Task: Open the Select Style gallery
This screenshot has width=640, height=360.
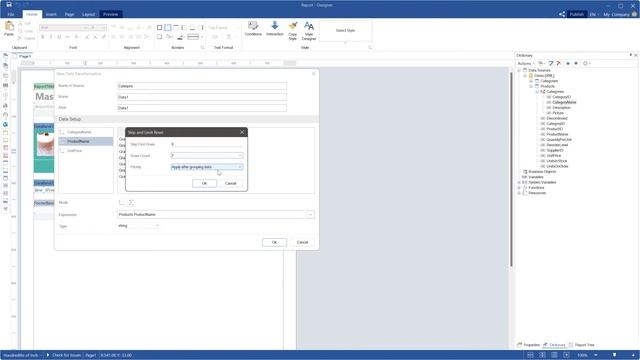Action: pyautogui.click(x=345, y=31)
